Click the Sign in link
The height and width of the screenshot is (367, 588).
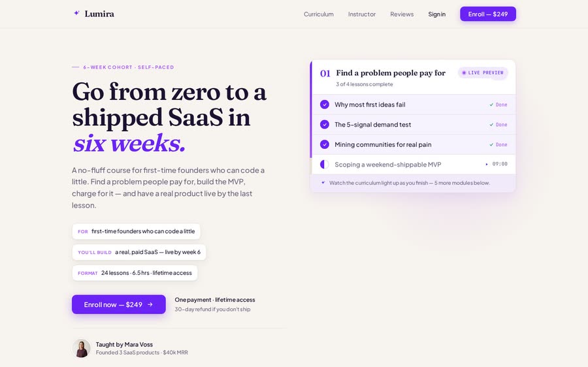[437, 14]
